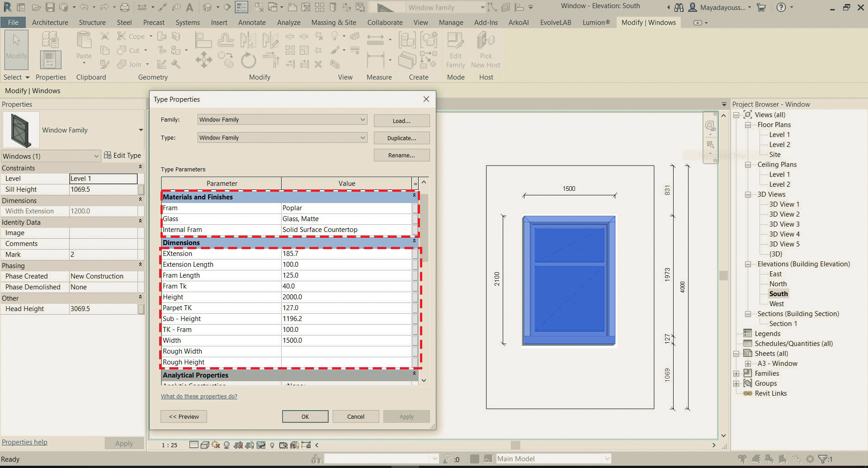
Task: Select the Modify arrow tool in ribbon
Action: coord(17,49)
